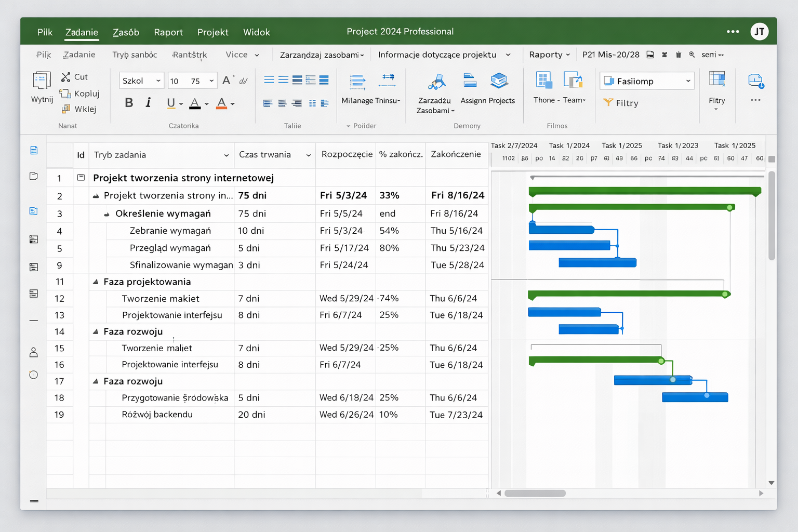
Task: Collapse the Faza projektowania group
Action: (96, 282)
